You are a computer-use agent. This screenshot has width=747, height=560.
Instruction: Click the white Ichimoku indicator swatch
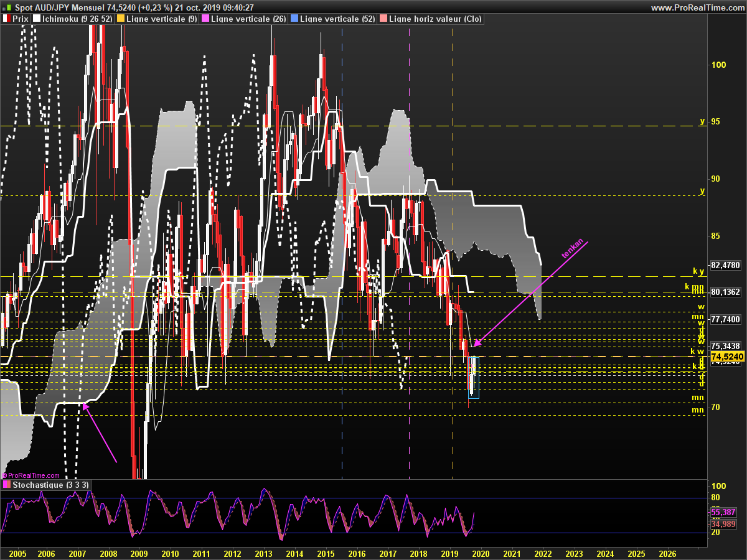pyautogui.click(x=37, y=19)
